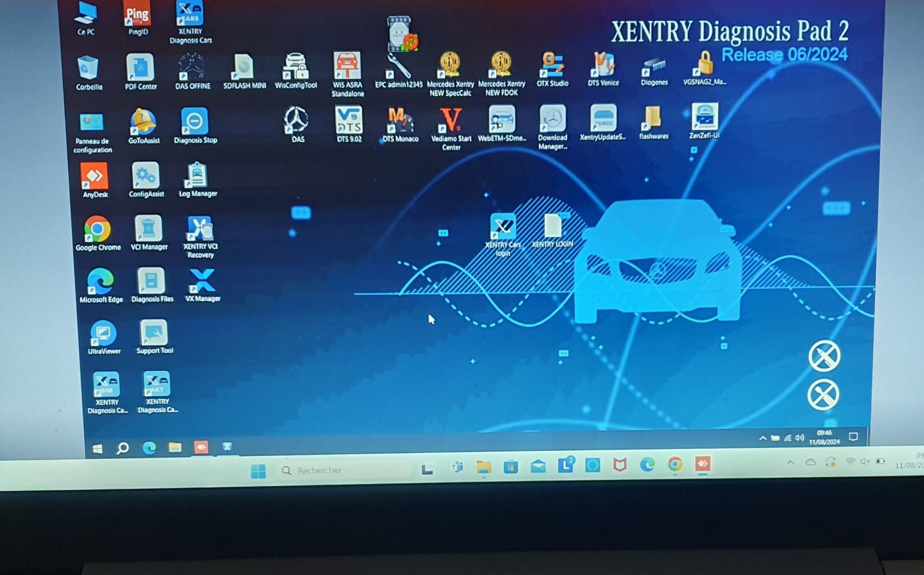This screenshot has width=924, height=575.
Task: Open the EPC admin12345 shortcut
Action: (398, 72)
